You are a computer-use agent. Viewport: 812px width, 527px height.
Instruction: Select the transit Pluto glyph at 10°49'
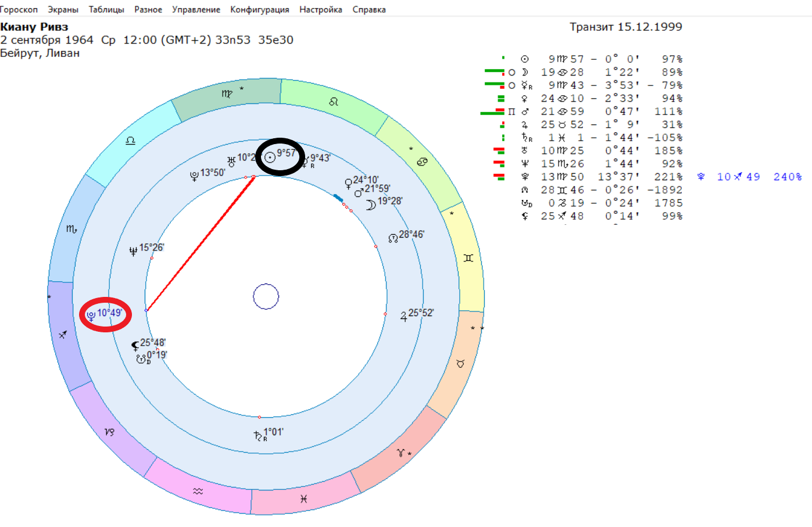coord(91,316)
